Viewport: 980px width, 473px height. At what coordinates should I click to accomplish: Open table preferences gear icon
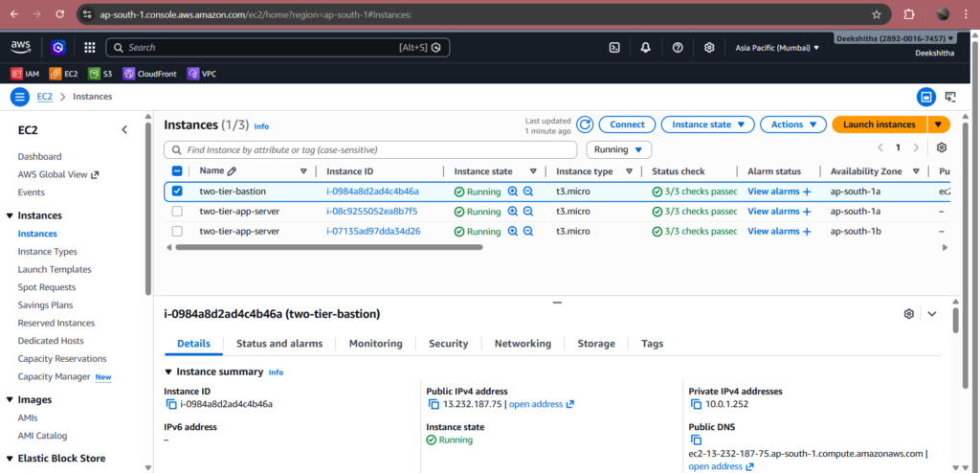pos(942,148)
